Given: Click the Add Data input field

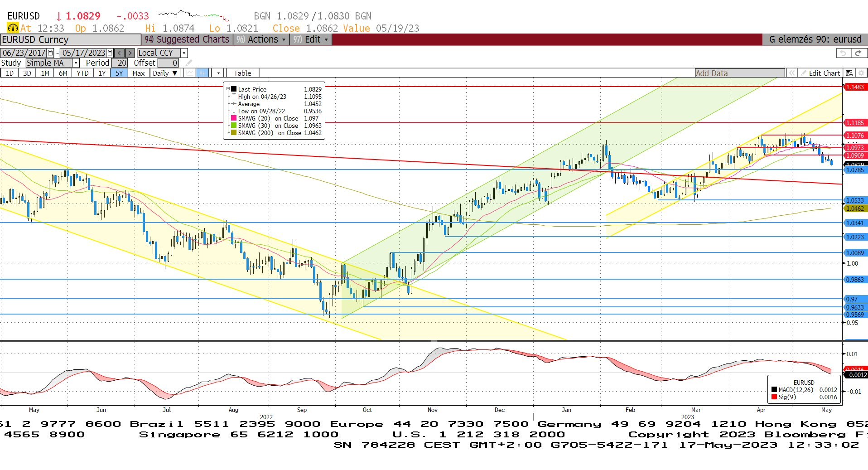Looking at the screenshot, I should click(740, 73).
